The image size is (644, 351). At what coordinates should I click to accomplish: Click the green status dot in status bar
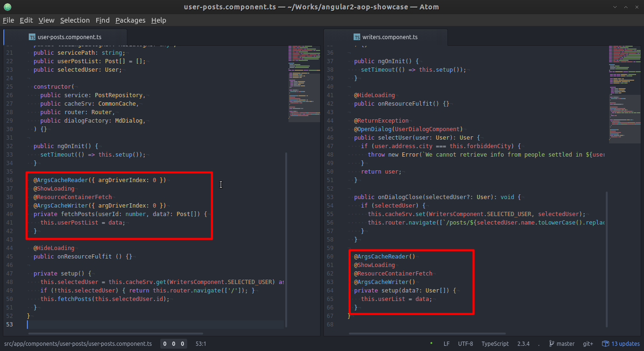(x=431, y=344)
